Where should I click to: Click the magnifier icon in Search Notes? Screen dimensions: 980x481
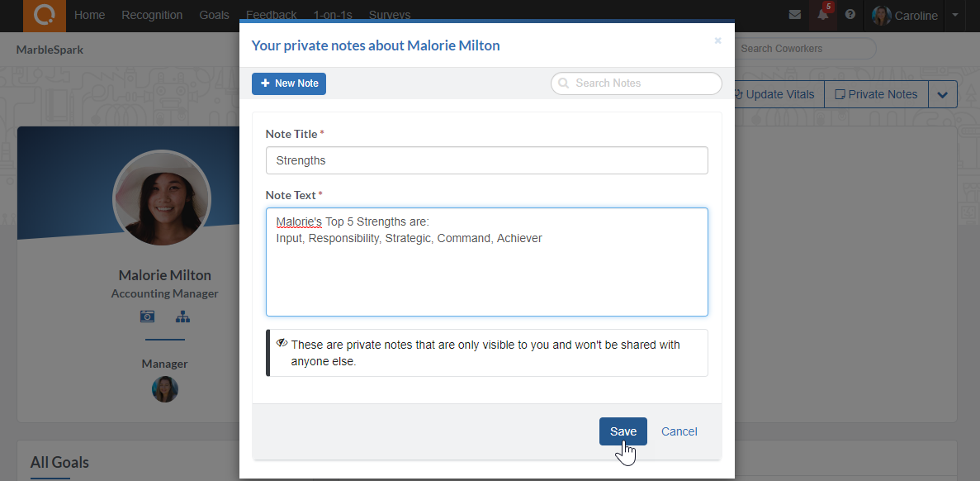(x=563, y=83)
